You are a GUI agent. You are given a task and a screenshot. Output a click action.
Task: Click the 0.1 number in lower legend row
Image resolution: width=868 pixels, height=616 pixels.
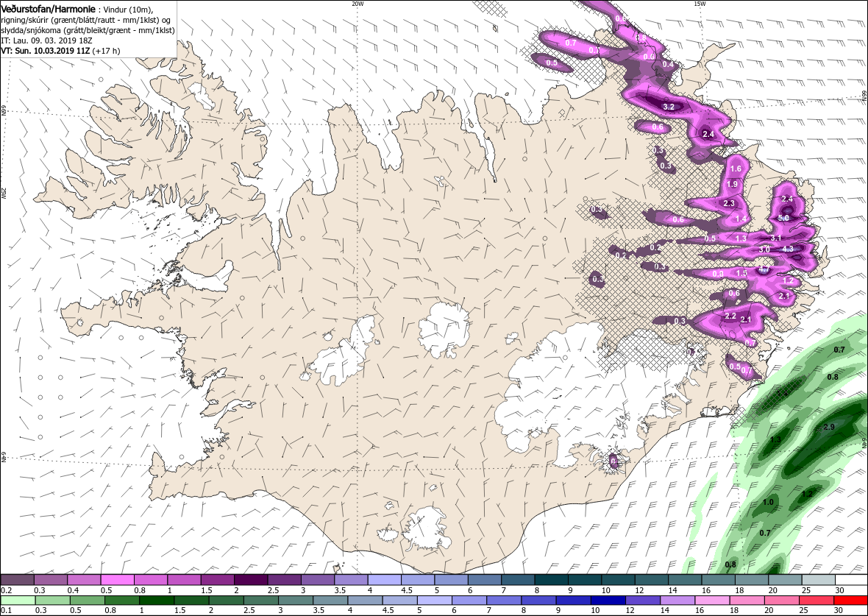pos(6,611)
